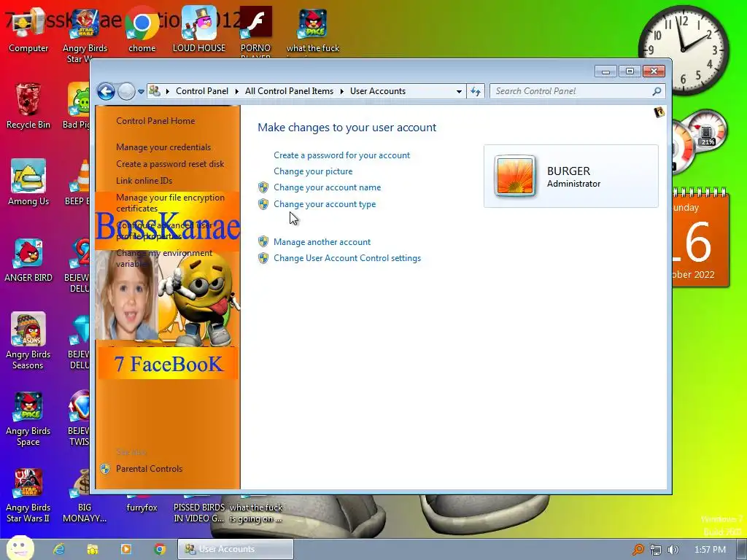Image resolution: width=747 pixels, height=560 pixels.
Task: Click Change your account type
Action: pos(325,204)
